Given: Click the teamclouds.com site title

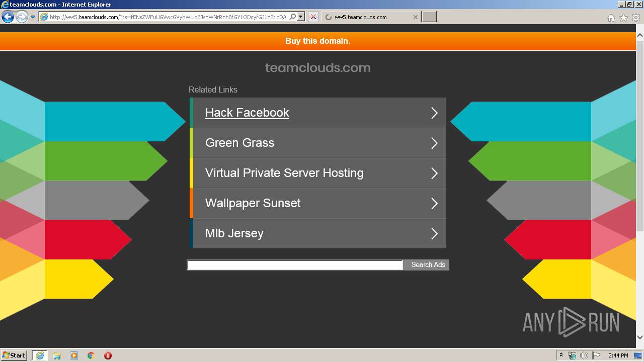Looking at the screenshot, I should tap(317, 67).
